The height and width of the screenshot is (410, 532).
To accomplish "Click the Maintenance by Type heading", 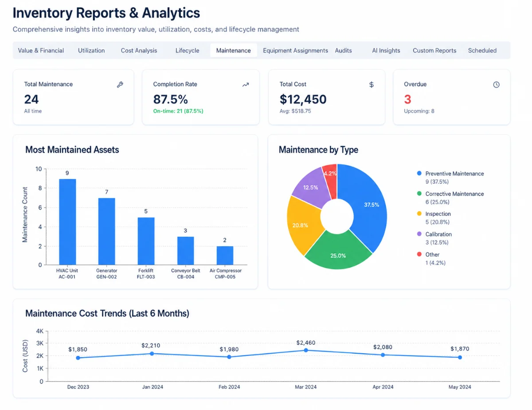I will click(318, 150).
